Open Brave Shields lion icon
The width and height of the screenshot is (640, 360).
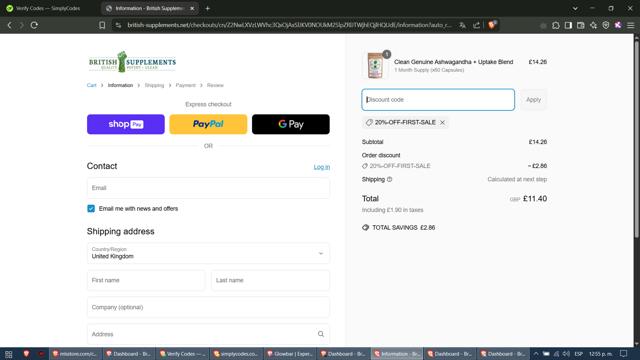492,25
